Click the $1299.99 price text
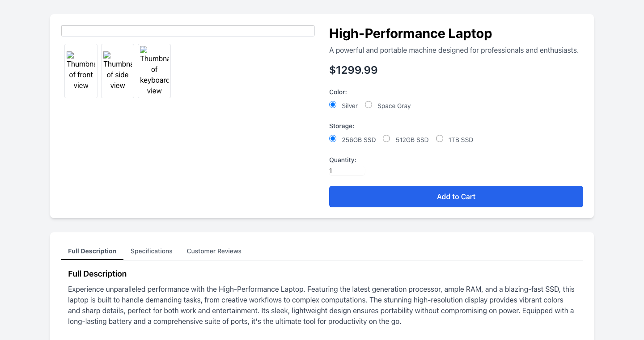 tap(353, 70)
